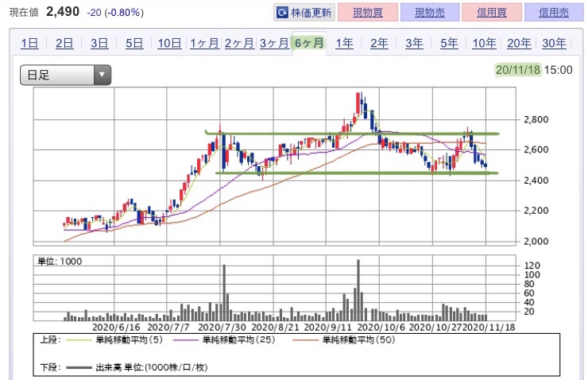Switch chart range to 1ヶ月
The image size is (588, 380).
[204, 44]
